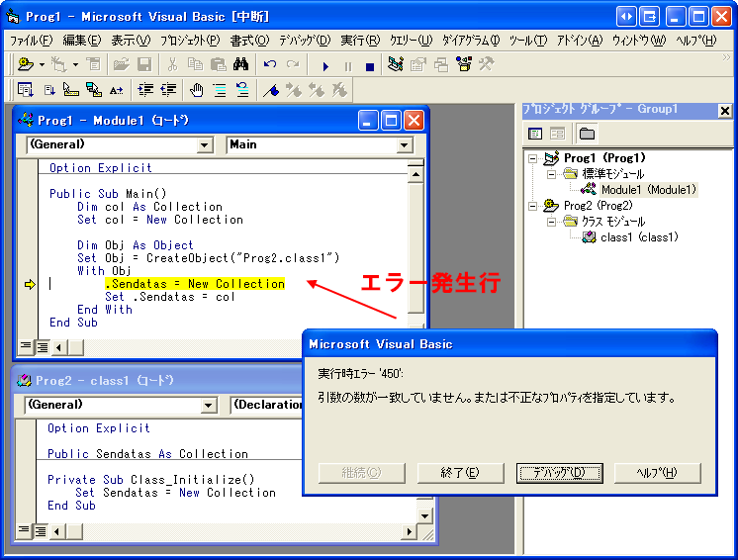Open the 実行(R) menu
The image size is (738, 560).
click(360, 41)
